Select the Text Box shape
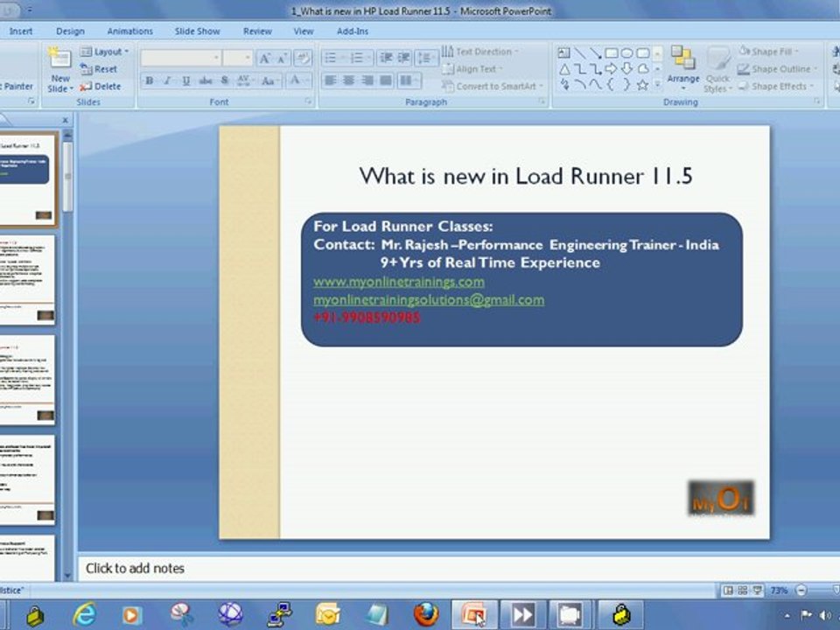840x630 pixels. (x=563, y=52)
